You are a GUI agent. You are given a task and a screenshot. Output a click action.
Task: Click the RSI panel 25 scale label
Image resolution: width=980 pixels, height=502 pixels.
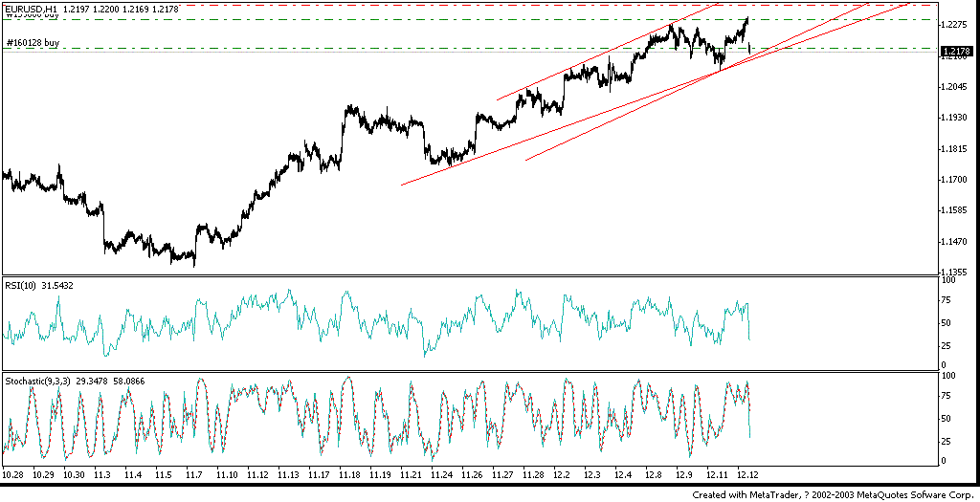[x=947, y=345]
